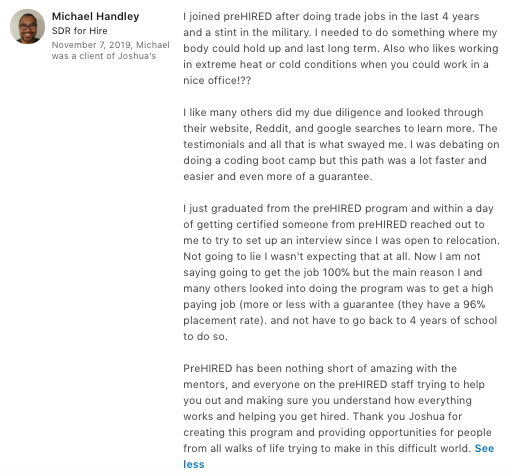This screenshot has height=476, width=512.
Task: Click the words "open to relocation"
Action: click(451, 240)
